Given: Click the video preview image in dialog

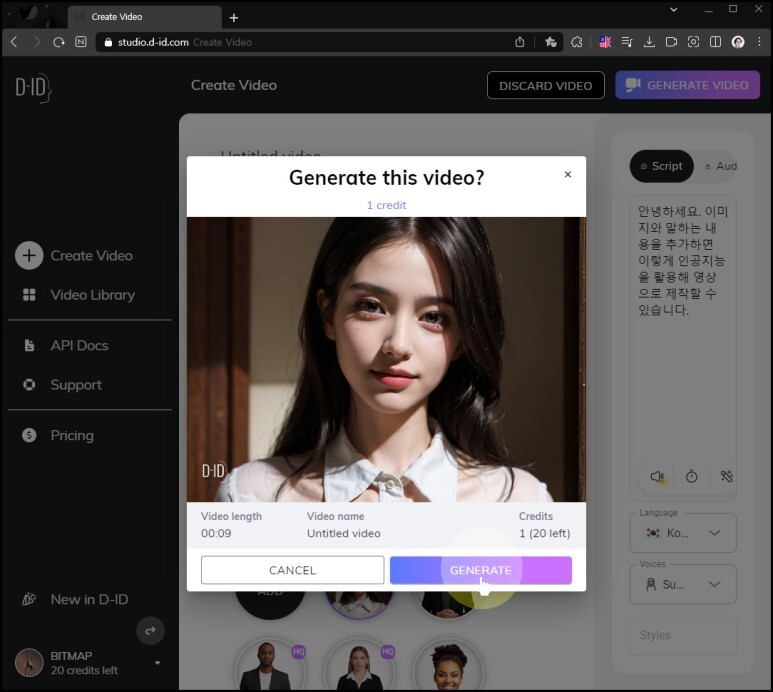Looking at the screenshot, I should 386,359.
